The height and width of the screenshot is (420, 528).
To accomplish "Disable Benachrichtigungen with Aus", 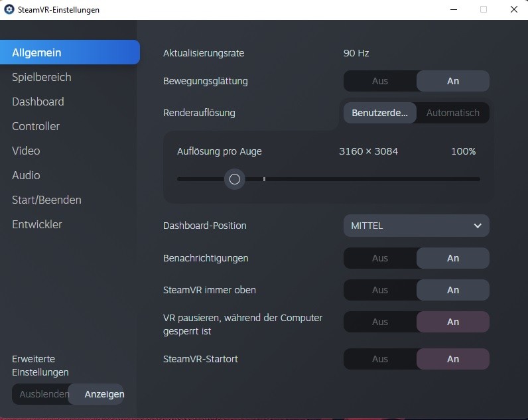I will pos(380,258).
